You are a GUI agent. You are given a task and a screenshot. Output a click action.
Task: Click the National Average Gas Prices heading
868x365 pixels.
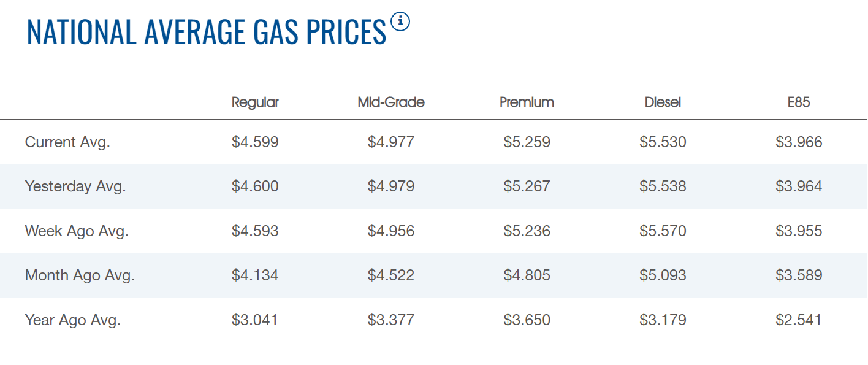206,32
